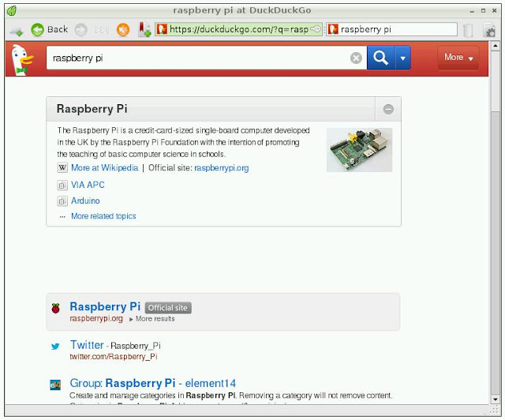Open the Raspberry Pi official site result
Image resolution: width=505 pixels, height=420 pixels.
(105, 306)
